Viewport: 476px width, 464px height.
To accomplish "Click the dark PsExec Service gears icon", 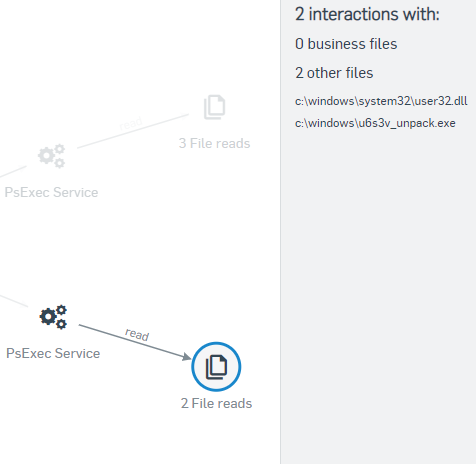I will [x=53, y=317].
